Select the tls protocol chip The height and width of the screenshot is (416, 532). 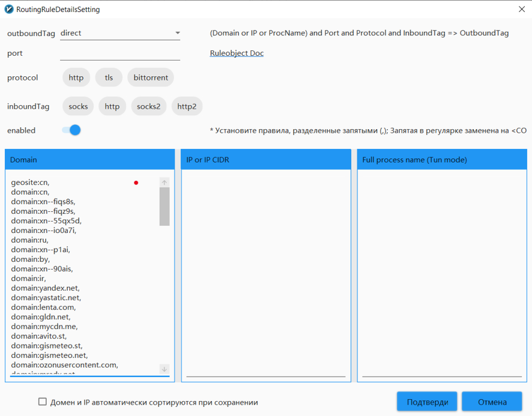click(109, 77)
